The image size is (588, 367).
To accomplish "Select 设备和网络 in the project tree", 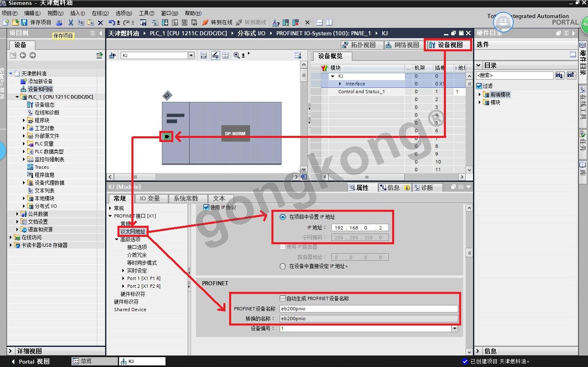I will point(40,89).
